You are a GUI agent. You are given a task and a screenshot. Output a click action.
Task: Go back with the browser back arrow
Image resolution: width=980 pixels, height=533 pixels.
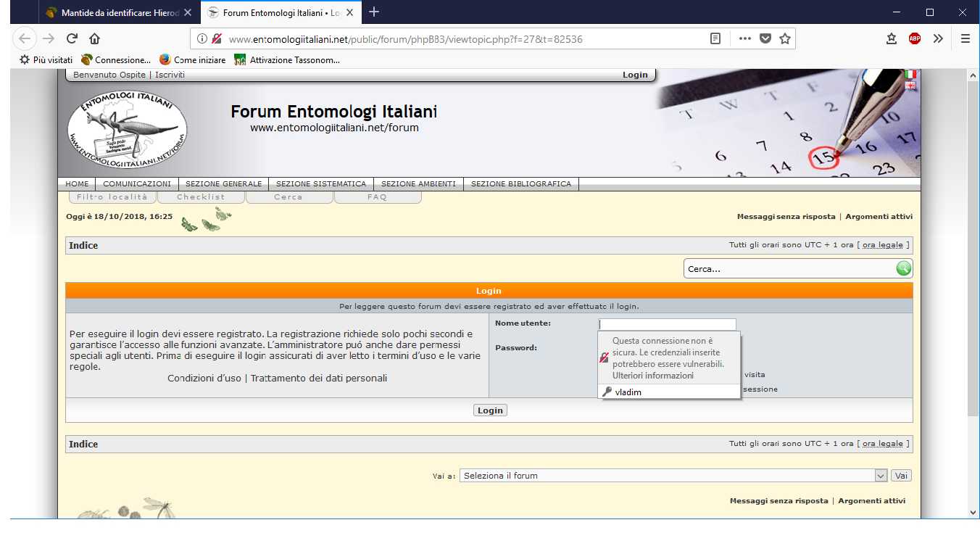pos(25,39)
